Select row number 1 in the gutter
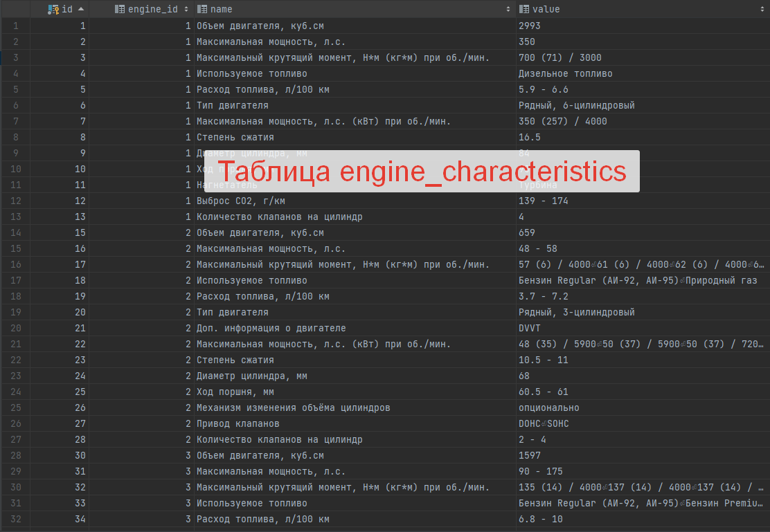Image resolution: width=770 pixels, height=532 pixels. (15, 26)
